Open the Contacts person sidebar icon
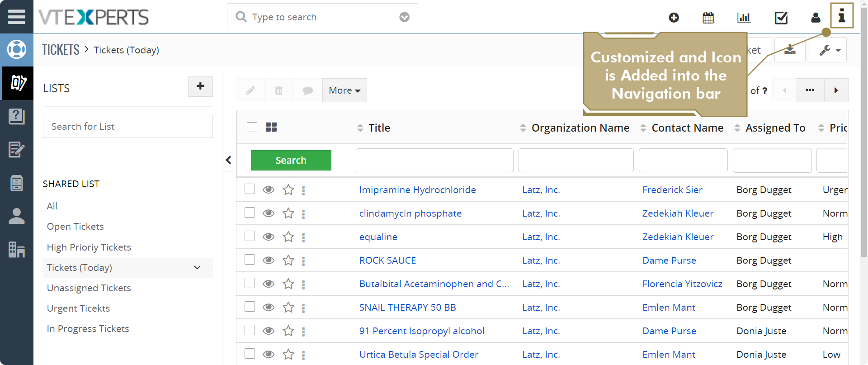This screenshot has height=365, width=868. tap(17, 216)
